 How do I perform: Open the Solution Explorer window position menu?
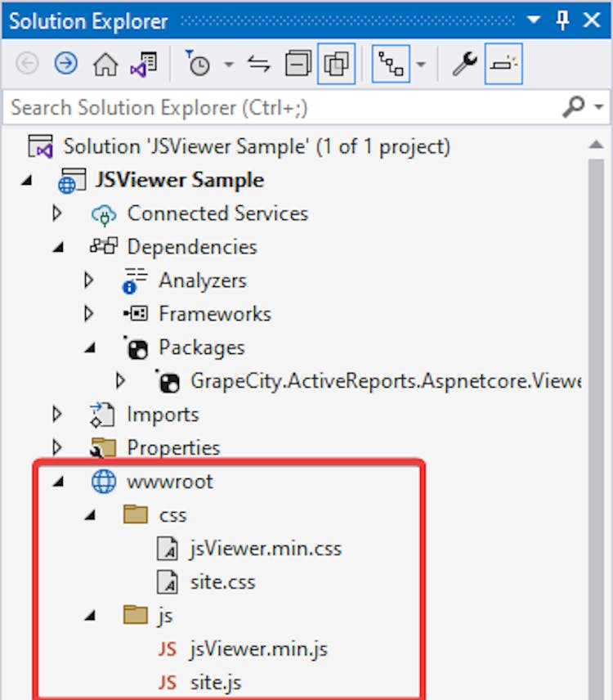534,20
